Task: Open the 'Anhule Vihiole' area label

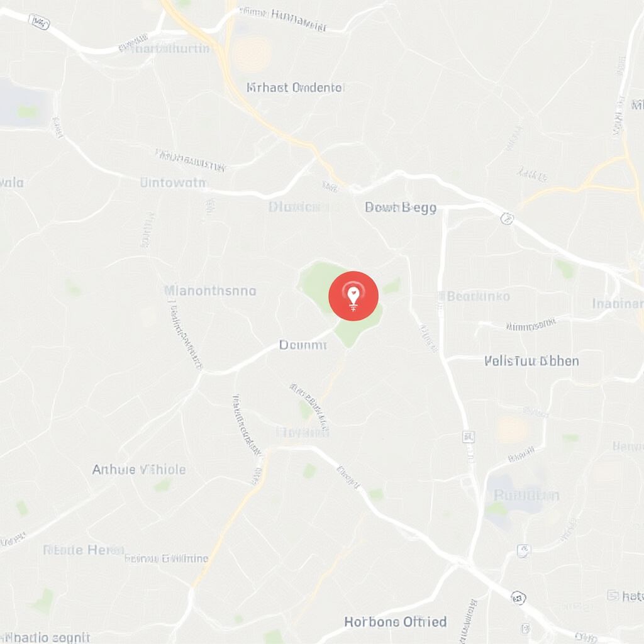Action: pos(139,469)
